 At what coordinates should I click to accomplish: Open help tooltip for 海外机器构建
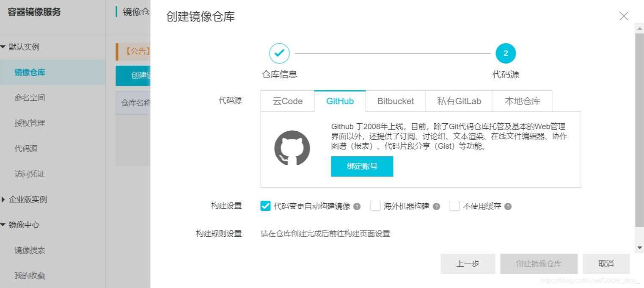(x=437, y=206)
